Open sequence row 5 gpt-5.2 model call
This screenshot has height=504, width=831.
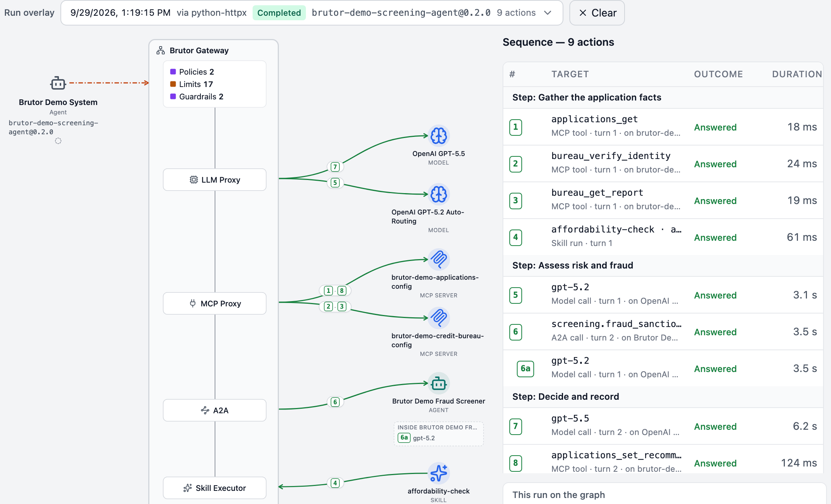(663, 295)
